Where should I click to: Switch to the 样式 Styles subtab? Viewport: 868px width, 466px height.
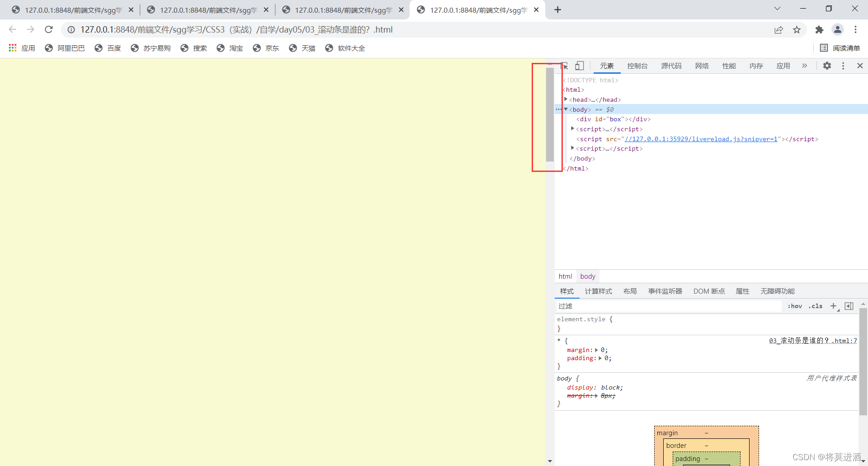(x=566, y=291)
